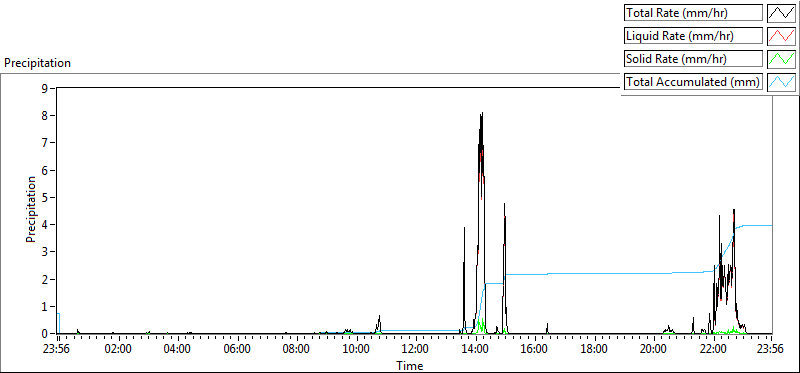The height and width of the screenshot is (373, 800).
Task: Click the 9 maximum y-axis value
Action: pyautogui.click(x=44, y=88)
